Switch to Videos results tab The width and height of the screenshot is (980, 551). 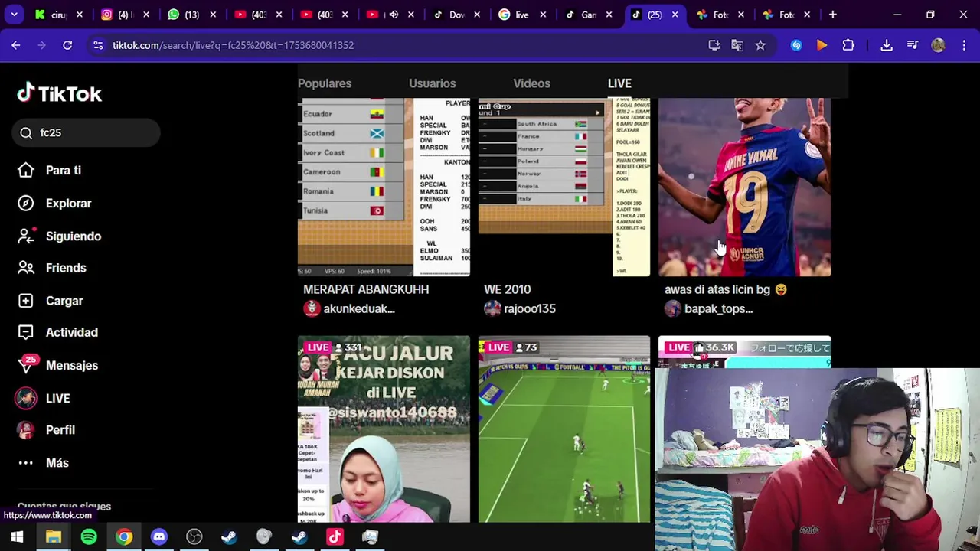[x=531, y=83]
